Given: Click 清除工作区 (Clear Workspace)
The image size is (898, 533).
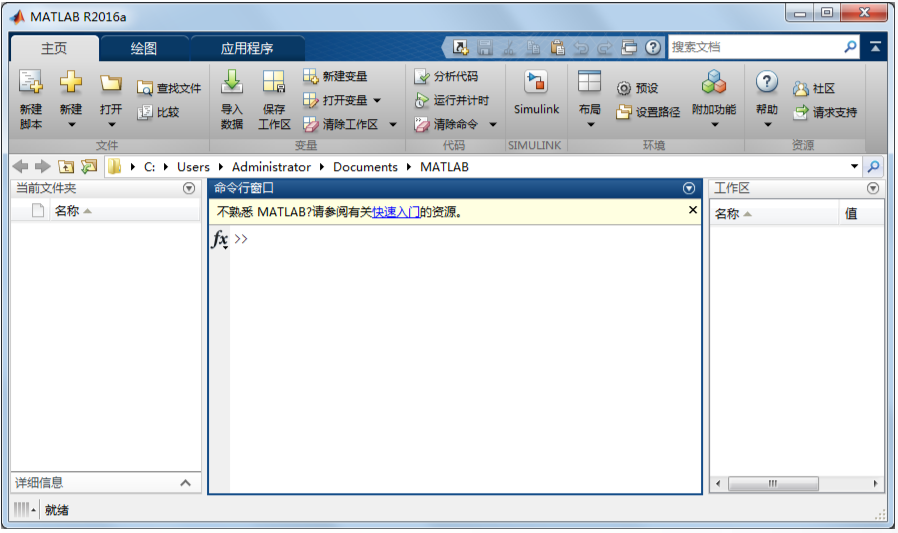Looking at the screenshot, I should point(341,124).
